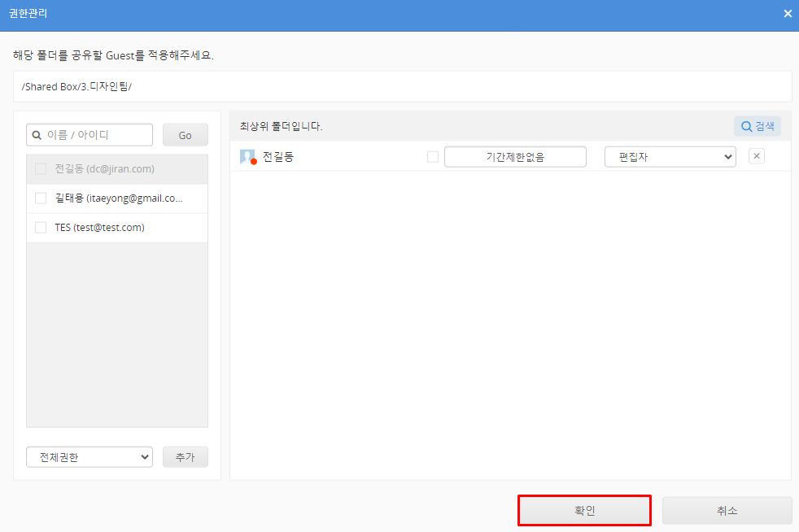Remove 전길동 with the X button
The width and height of the screenshot is (799, 532).
756,156
